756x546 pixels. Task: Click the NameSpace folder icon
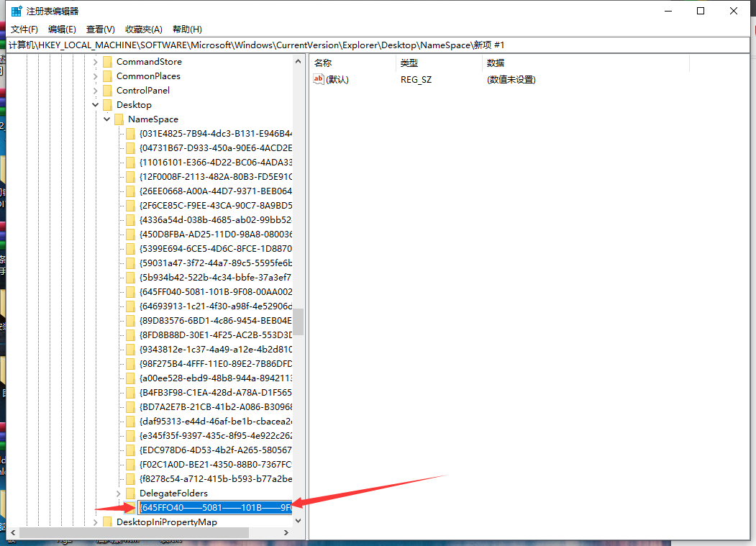[x=119, y=119]
